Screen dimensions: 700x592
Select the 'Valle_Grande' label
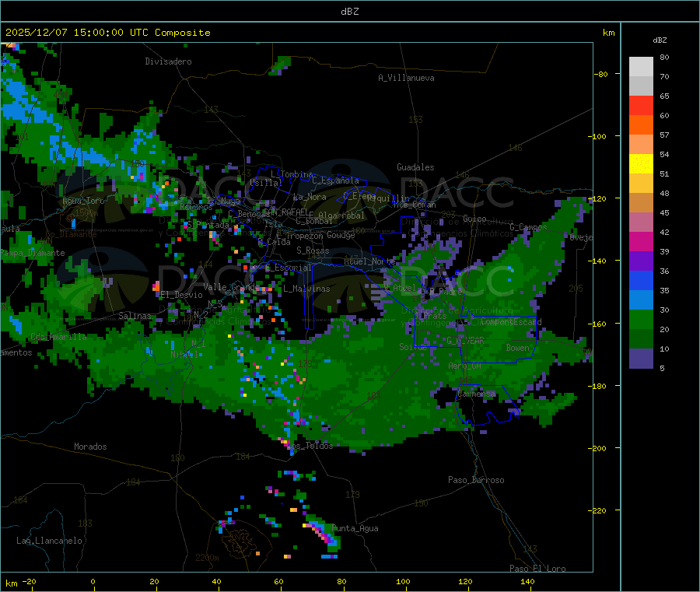coord(231,287)
